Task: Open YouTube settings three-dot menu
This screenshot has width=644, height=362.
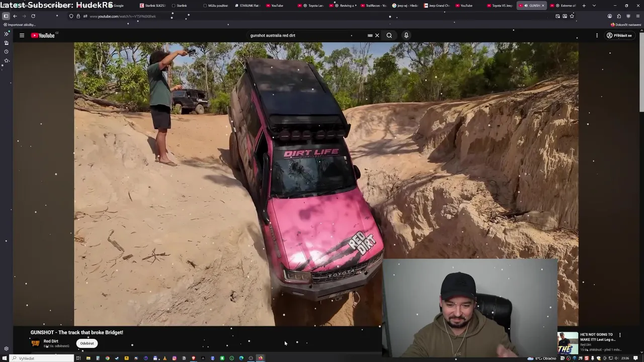Action: coord(597,35)
